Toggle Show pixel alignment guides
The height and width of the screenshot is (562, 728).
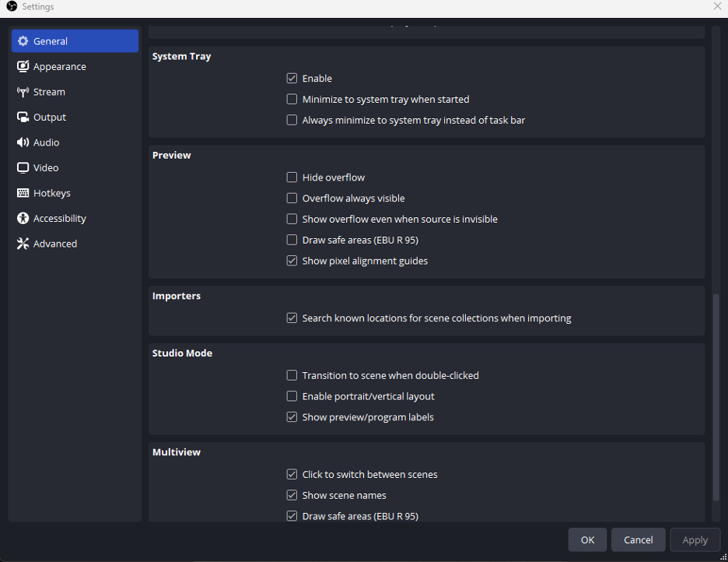[292, 261]
